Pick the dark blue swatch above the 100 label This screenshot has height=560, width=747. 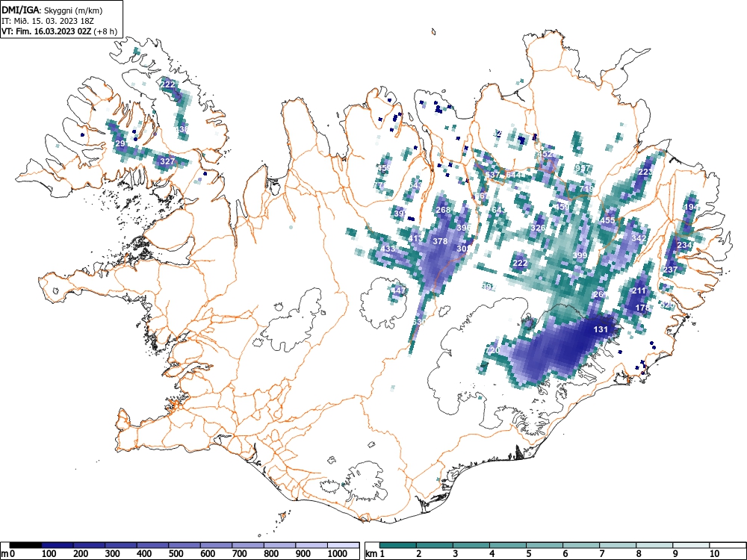click(x=58, y=545)
